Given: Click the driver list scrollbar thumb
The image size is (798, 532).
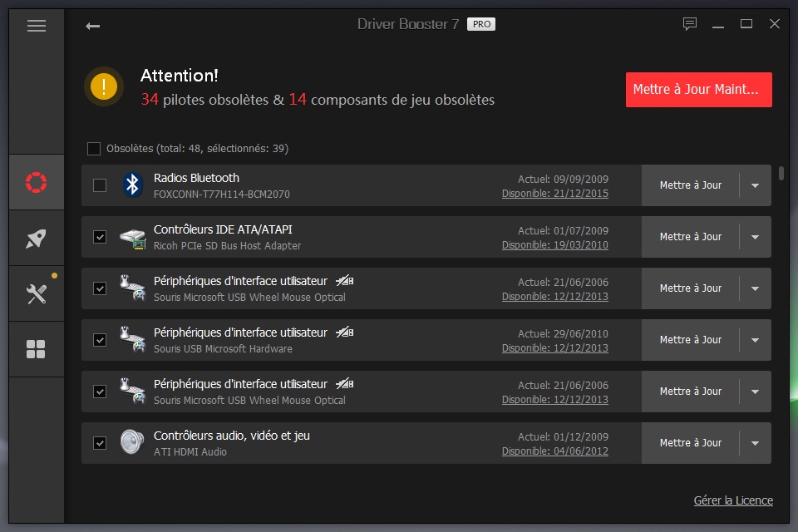Looking at the screenshot, I should (781, 173).
